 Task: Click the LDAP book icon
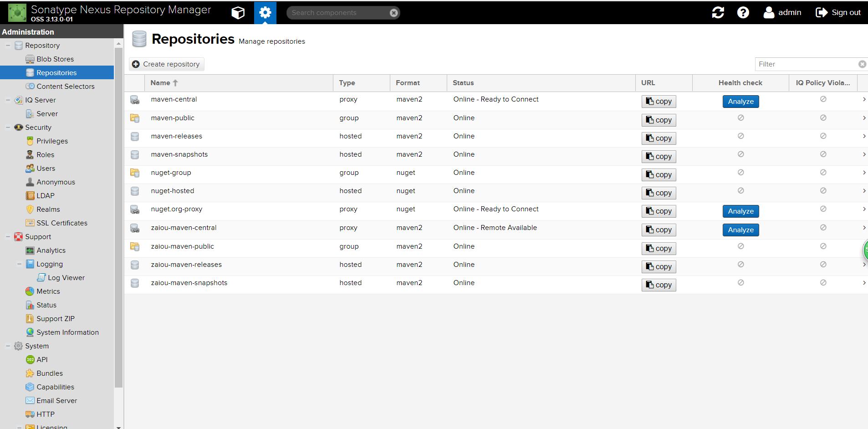[30, 196]
